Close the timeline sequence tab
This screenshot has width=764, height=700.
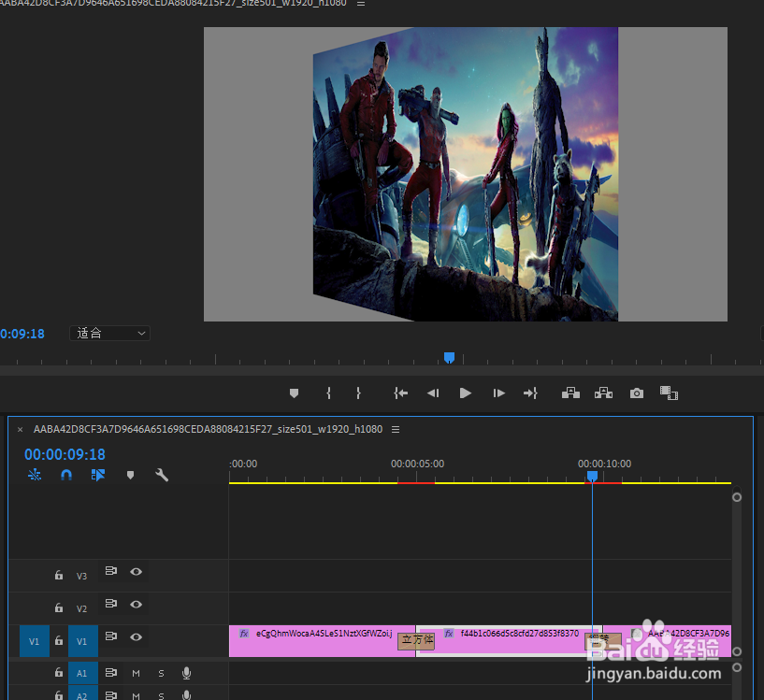(x=20, y=430)
